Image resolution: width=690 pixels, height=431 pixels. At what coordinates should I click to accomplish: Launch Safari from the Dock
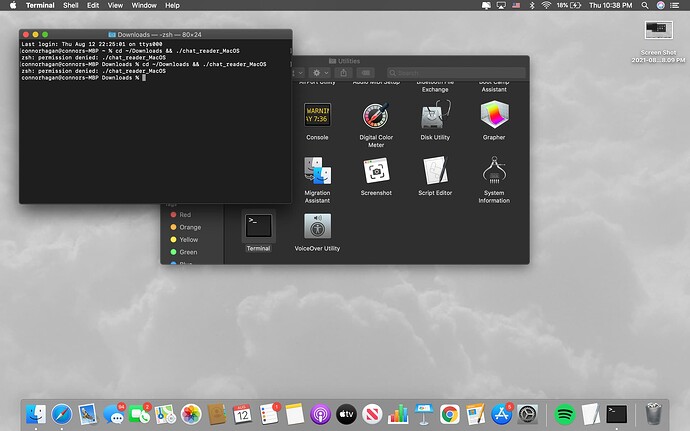(62, 414)
